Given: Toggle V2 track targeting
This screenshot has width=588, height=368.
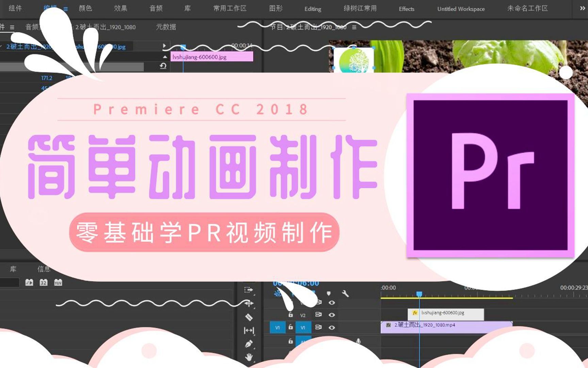Looking at the screenshot, I should tap(303, 315).
